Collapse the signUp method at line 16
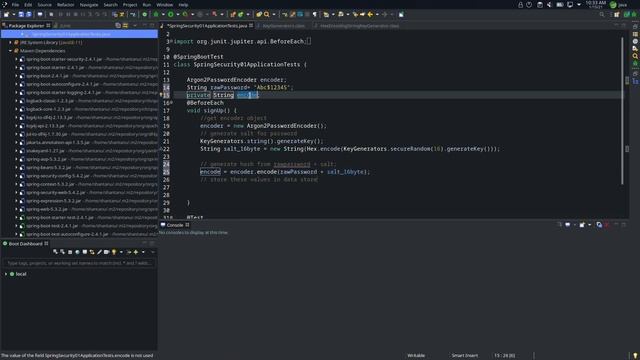The width and height of the screenshot is (640, 360). point(171,103)
